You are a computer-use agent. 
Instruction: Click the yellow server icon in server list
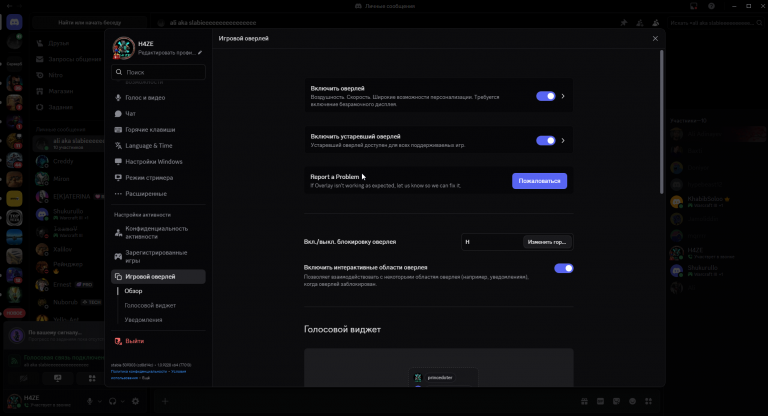click(x=14, y=198)
